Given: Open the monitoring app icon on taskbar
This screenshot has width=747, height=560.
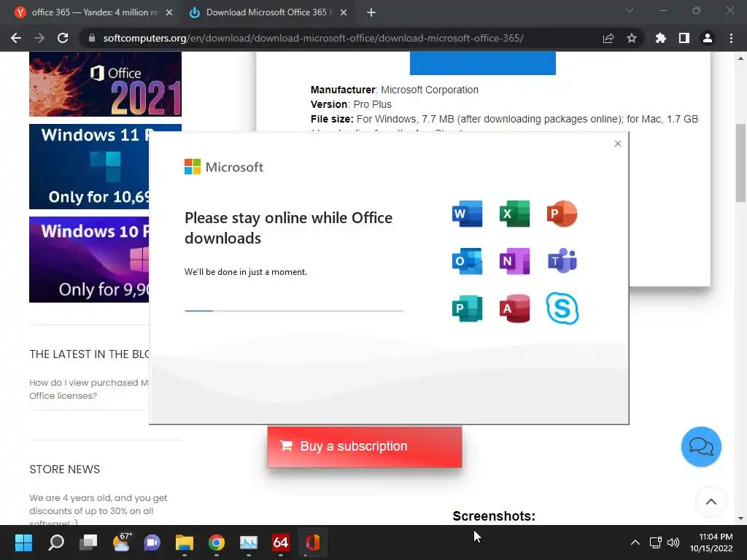Looking at the screenshot, I should click(x=249, y=542).
